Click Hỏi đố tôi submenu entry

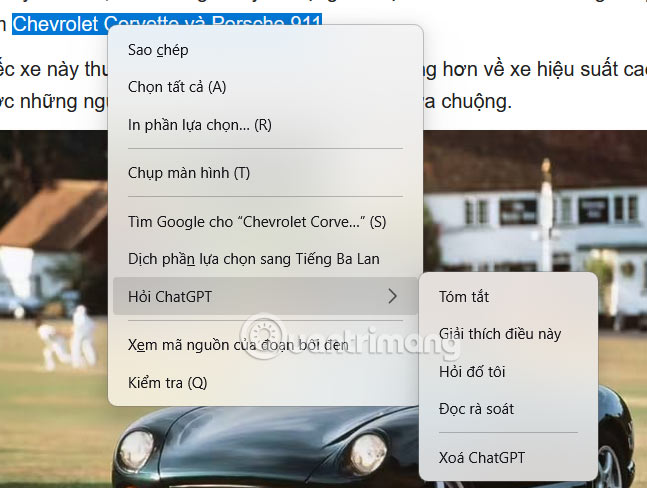[x=508, y=372]
